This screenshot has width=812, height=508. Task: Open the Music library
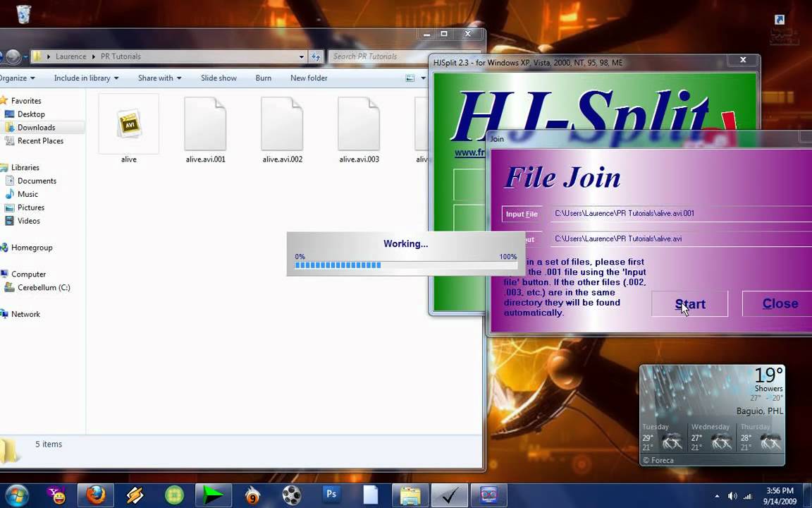27,195
